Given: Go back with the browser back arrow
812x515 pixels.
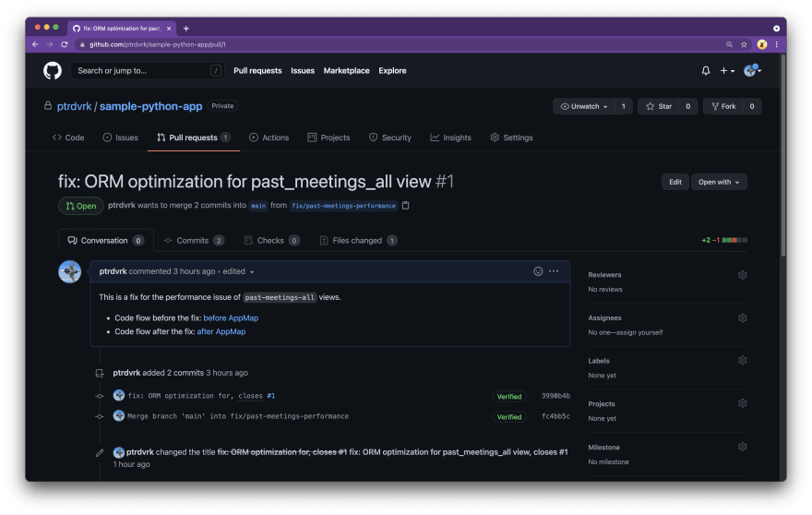Looking at the screenshot, I should click(x=35, y=44).
